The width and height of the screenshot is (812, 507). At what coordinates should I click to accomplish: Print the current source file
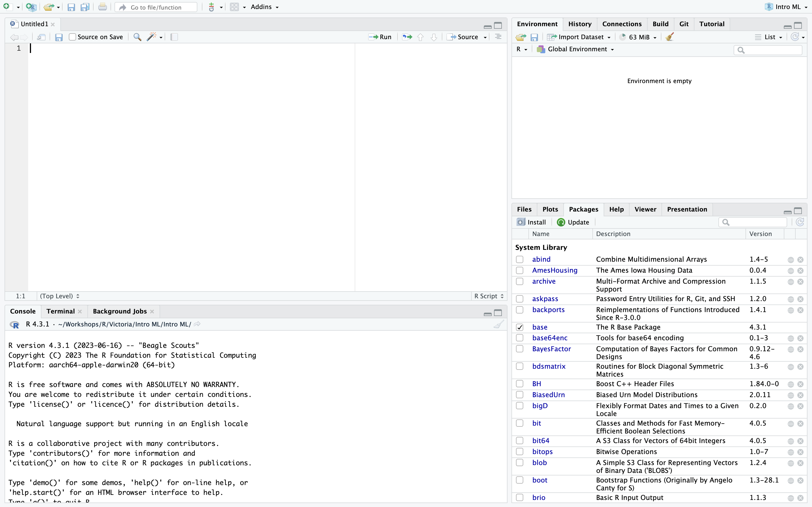click(x=102, y=7)
